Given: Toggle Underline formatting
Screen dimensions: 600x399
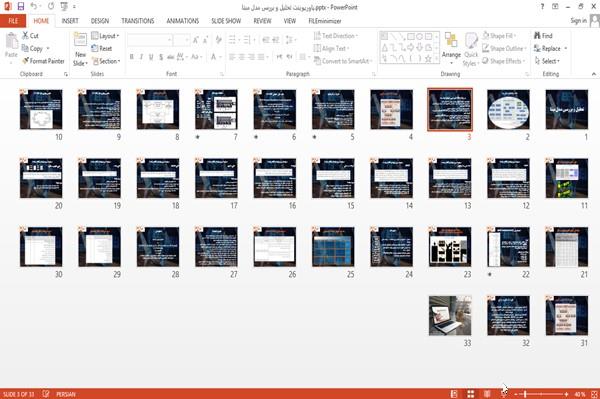Looking at the screenshot, I should [151, 57].
